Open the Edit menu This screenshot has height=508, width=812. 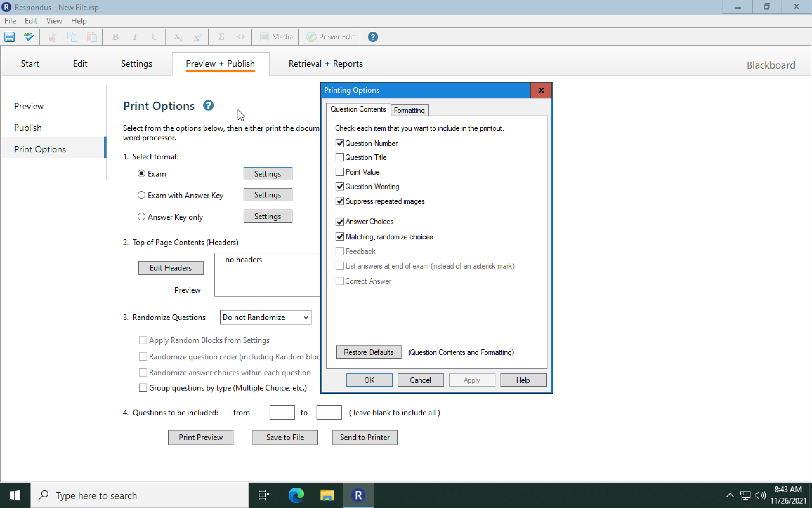tap(31, 21)
